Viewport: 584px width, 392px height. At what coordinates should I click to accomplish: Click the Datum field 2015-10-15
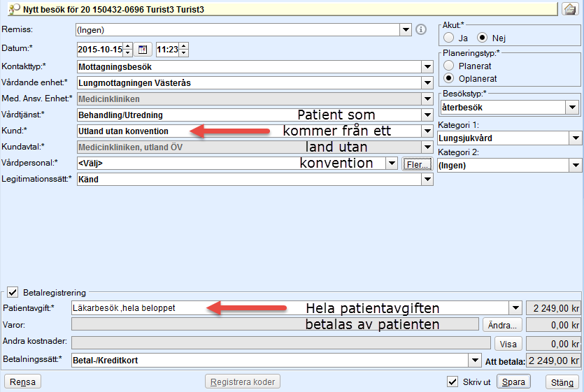100,49
